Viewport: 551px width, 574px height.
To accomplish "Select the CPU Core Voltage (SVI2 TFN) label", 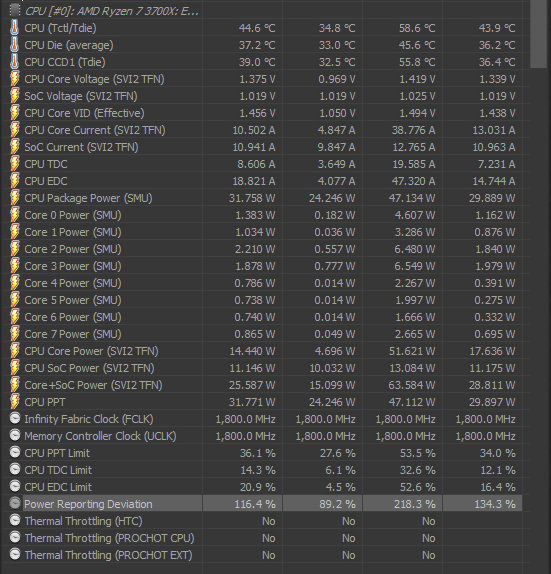I will coord(94,79).
